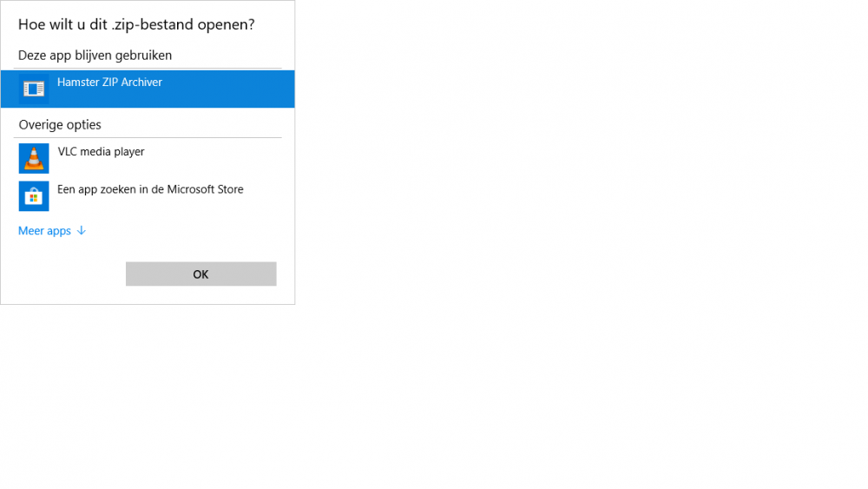Viewport: 868px width, 489px height.
Task: Click the Hamster ZIP Archiver app icon
Action: (x=34, y=89)
